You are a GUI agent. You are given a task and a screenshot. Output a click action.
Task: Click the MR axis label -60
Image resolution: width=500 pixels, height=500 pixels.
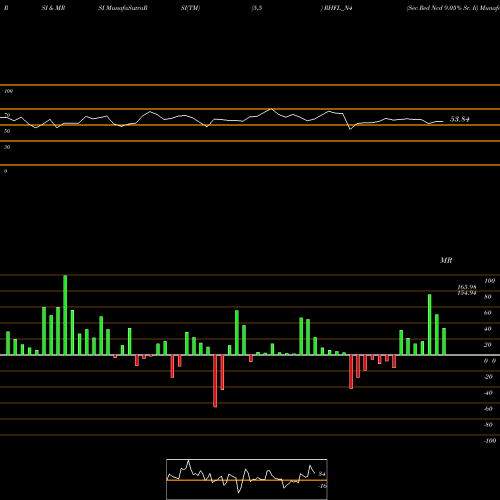(488, 409)
